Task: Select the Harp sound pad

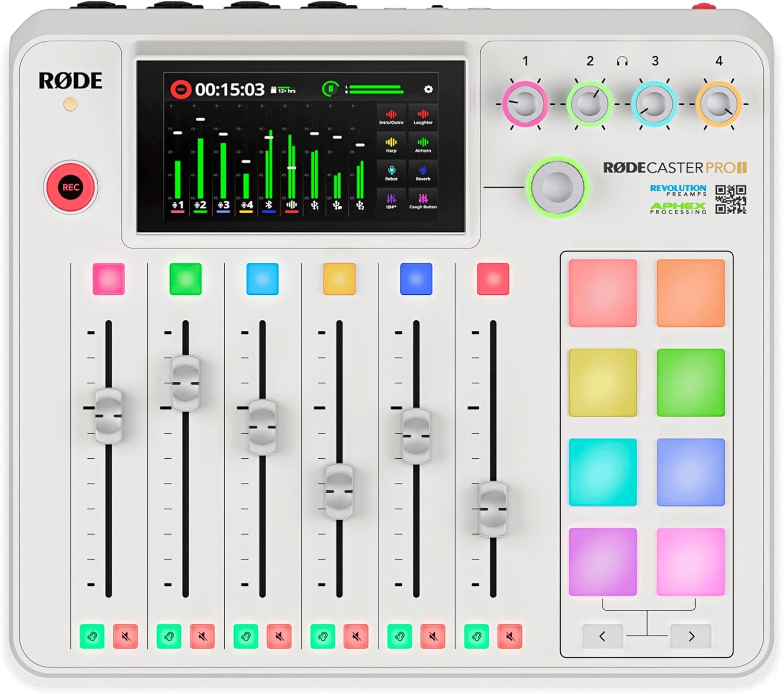Action: point(391,145)
